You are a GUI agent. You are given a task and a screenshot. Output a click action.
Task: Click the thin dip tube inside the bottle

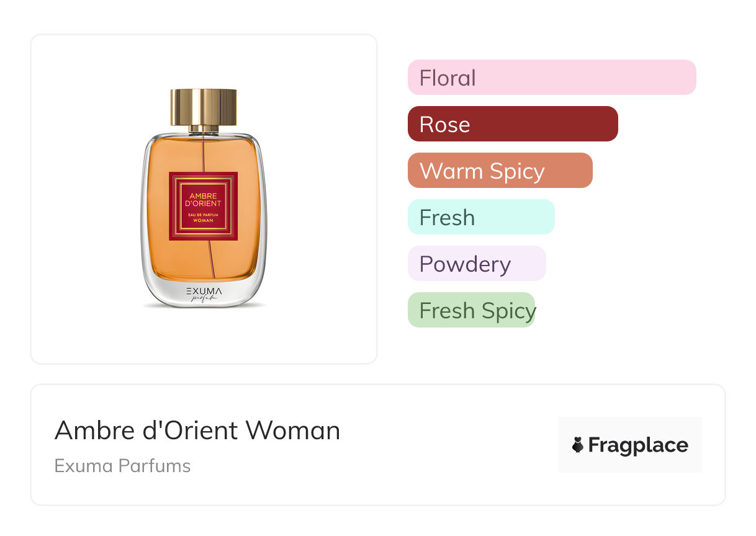pyautogui.click(x=211, y=261)
